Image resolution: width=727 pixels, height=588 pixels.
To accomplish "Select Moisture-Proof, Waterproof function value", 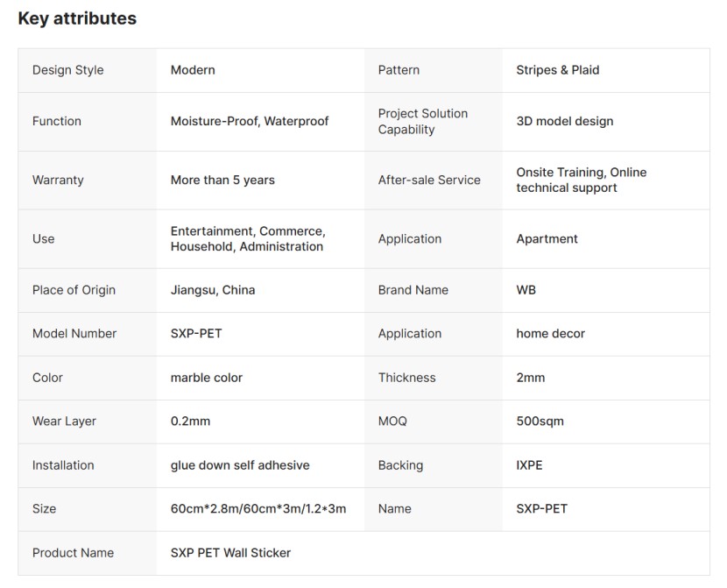I will (x=250, y=122).
